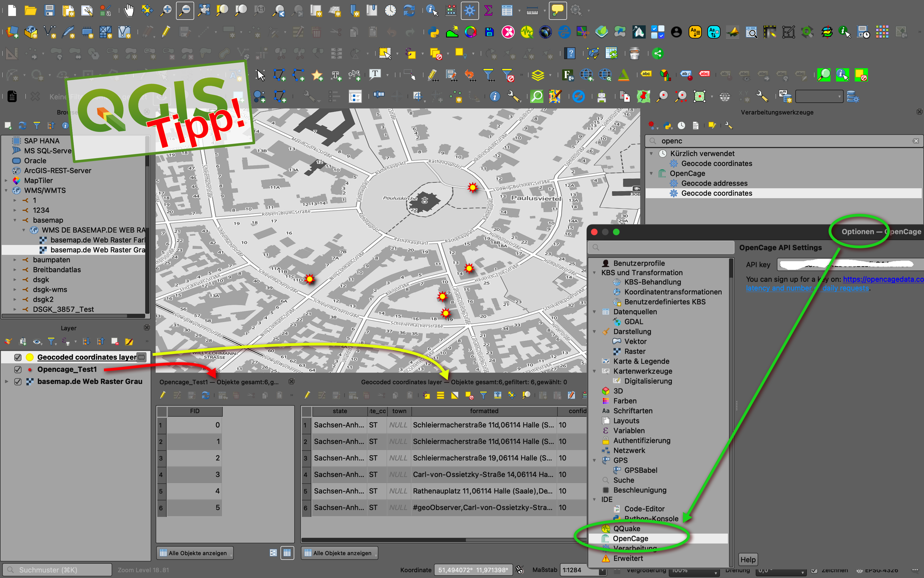Run Geocode addresses algorithm
This screenshot has height=578, width=924.
coord(714,183)
